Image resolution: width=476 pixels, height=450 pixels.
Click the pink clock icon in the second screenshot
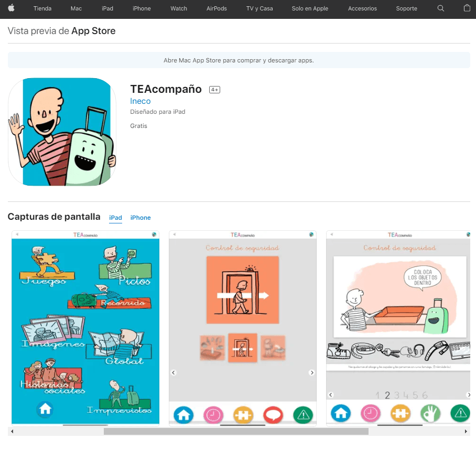(213, 415)
